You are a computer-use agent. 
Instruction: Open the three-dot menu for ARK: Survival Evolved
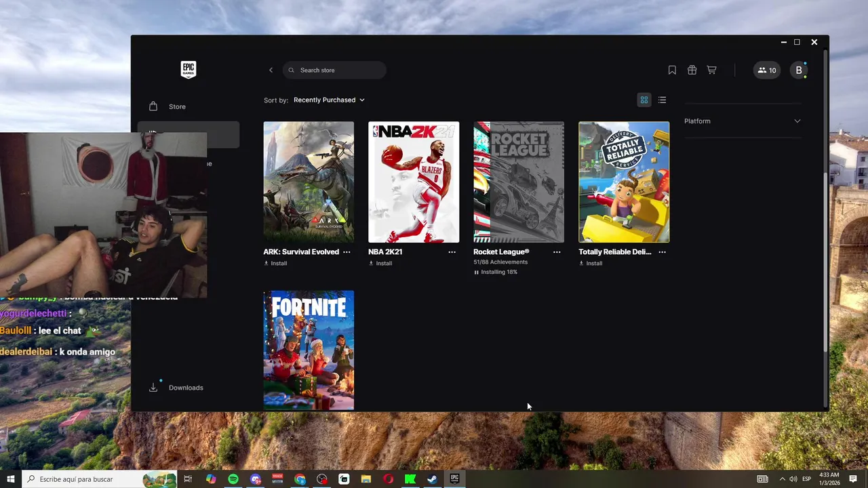pos(347,251)
